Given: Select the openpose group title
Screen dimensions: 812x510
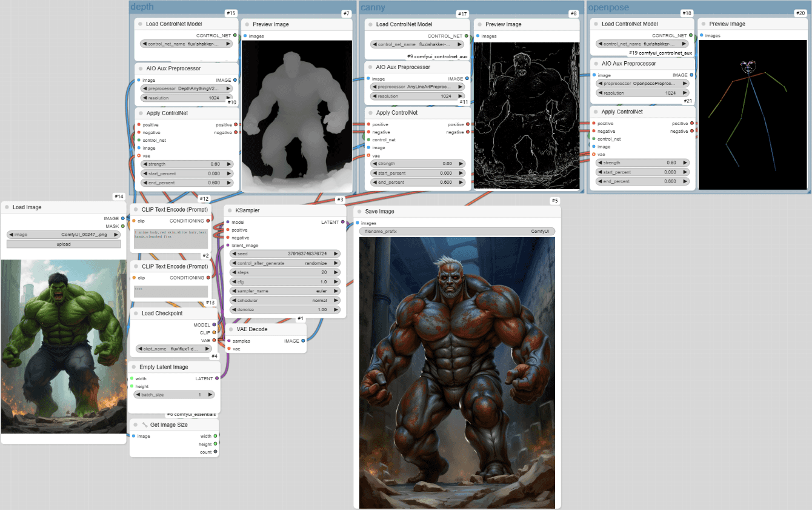Looking at the screenshot, I should pyautogui.click(x=608, y=7).
